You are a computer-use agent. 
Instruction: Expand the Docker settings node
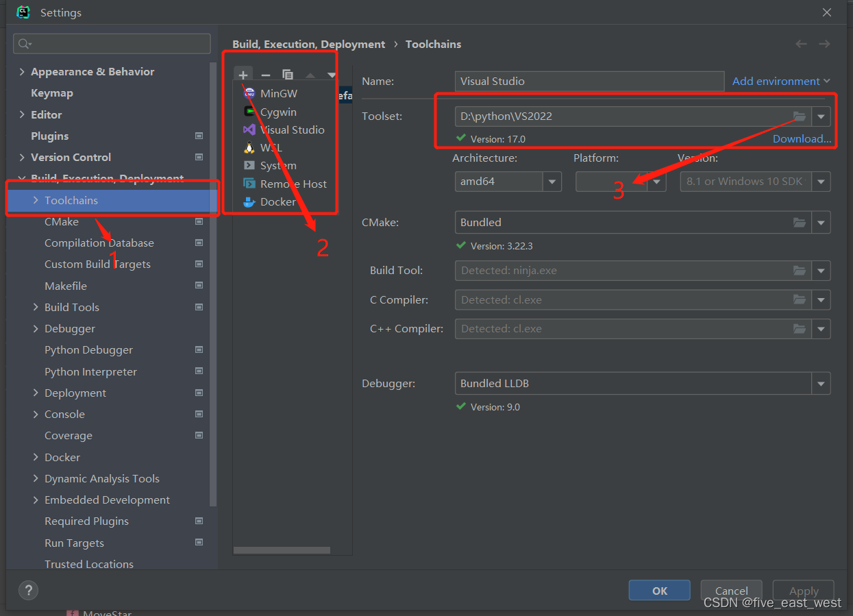(x=36, y=457)
